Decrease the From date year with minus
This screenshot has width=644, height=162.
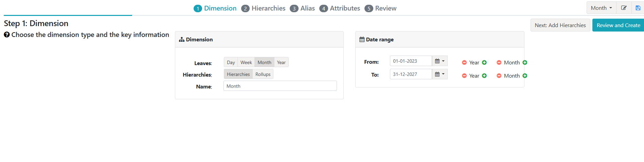(x=464, y=62)
